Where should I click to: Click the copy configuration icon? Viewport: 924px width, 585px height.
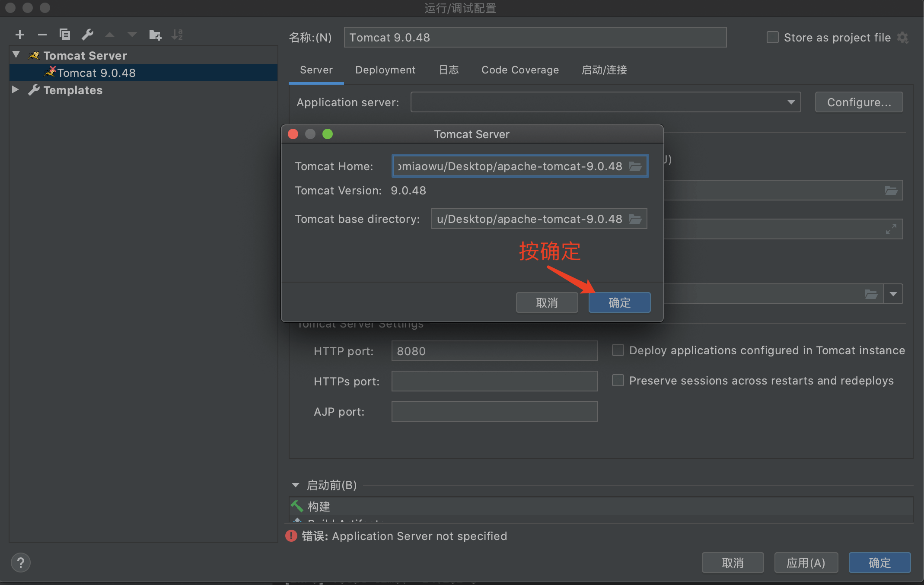65,35
